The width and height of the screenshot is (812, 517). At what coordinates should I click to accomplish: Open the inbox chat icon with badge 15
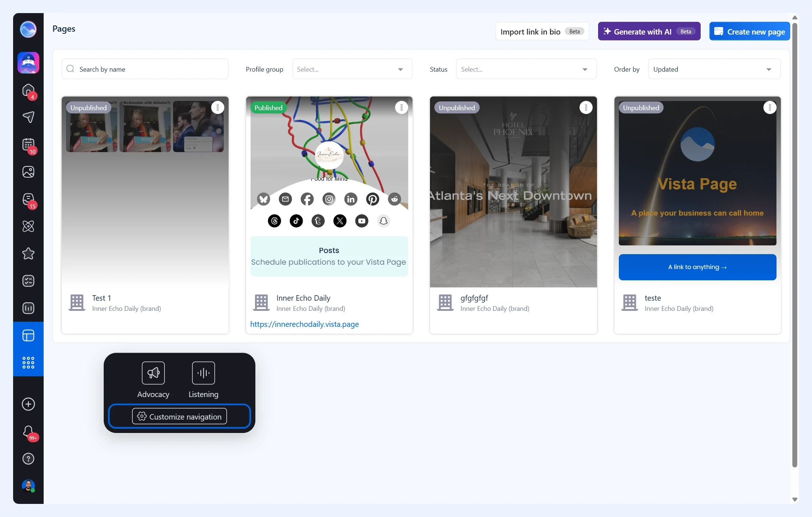28,199
